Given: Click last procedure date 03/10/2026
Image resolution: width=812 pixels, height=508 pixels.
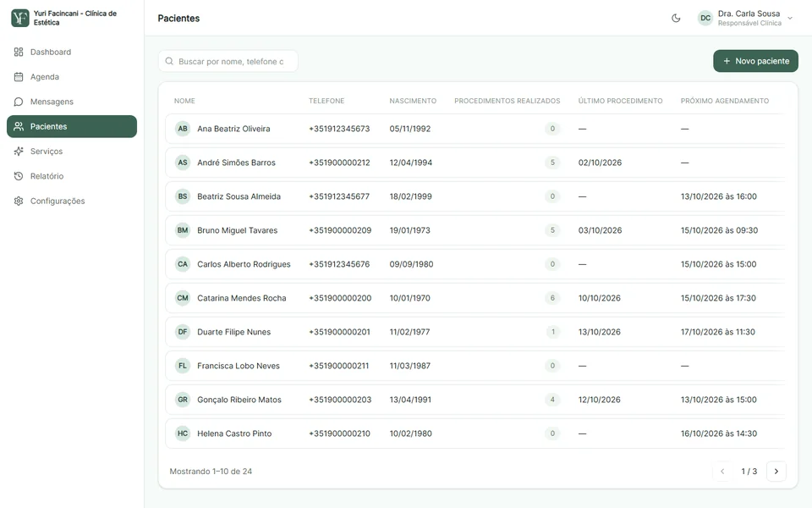Looking at the screenshot, I should click(601, 230).
